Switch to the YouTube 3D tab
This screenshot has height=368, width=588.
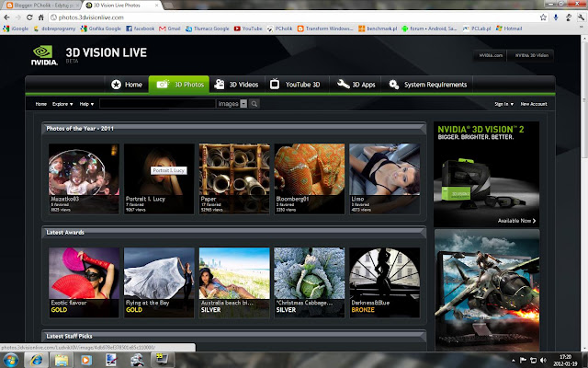[296, 85]
